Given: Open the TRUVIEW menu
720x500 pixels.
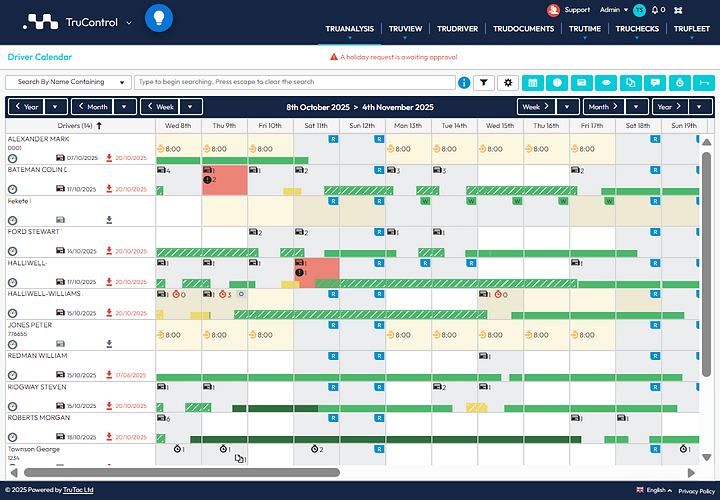Looking at the screenshot, I should [x=405, y=29].
